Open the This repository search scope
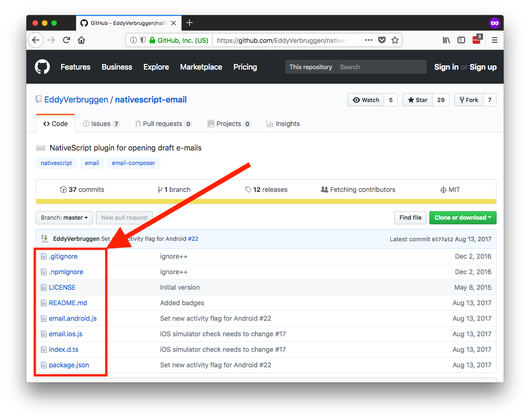Screen dimensions: 530x420 (311, 67)
